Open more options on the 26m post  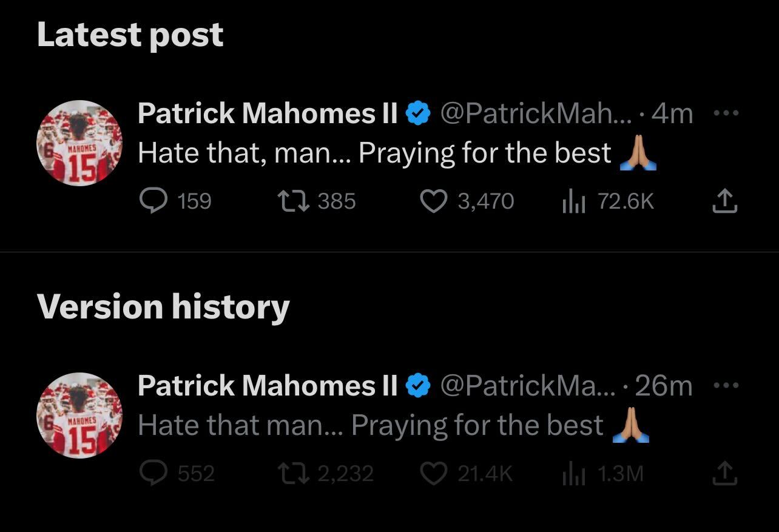pyautogui.click(x=726, y=386)
